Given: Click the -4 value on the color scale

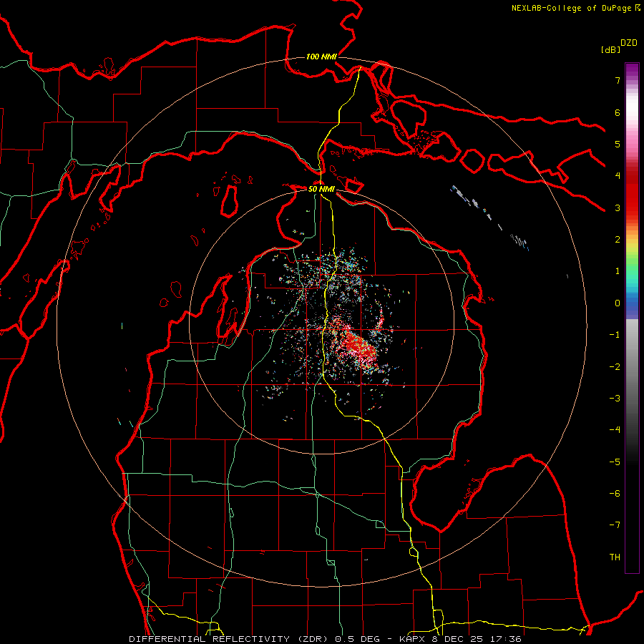Looking at the screenshot, I should coord(615,429).
